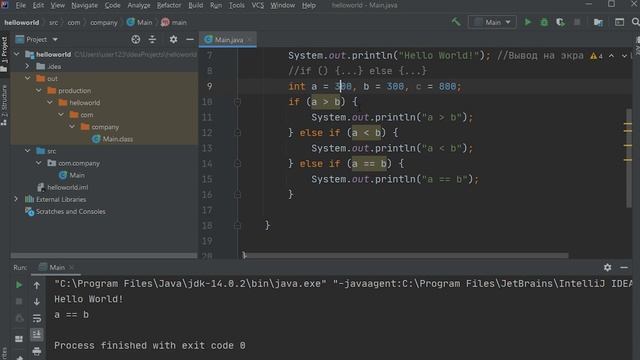This screenshot has height=360, width=640.
Task: Open the VCS menu
Action: [x=258, y=5]
